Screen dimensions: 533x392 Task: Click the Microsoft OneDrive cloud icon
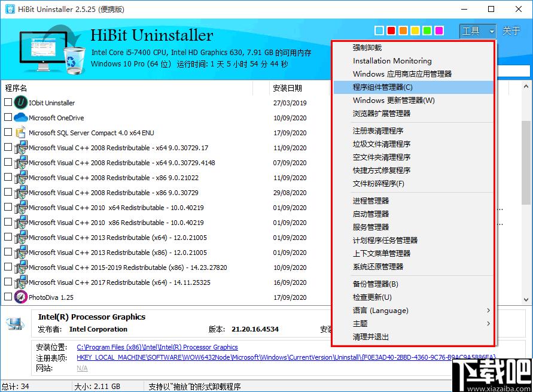[20, 117]
